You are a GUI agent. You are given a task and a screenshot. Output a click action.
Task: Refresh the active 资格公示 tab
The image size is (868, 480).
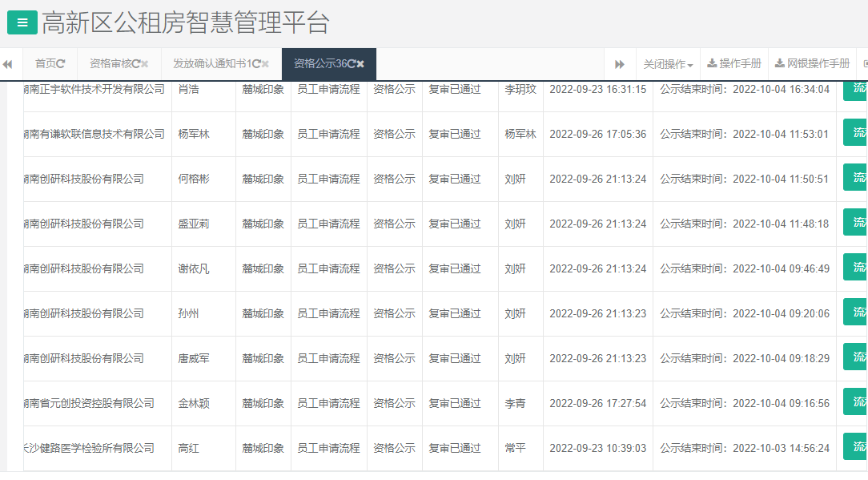[350, 63]
